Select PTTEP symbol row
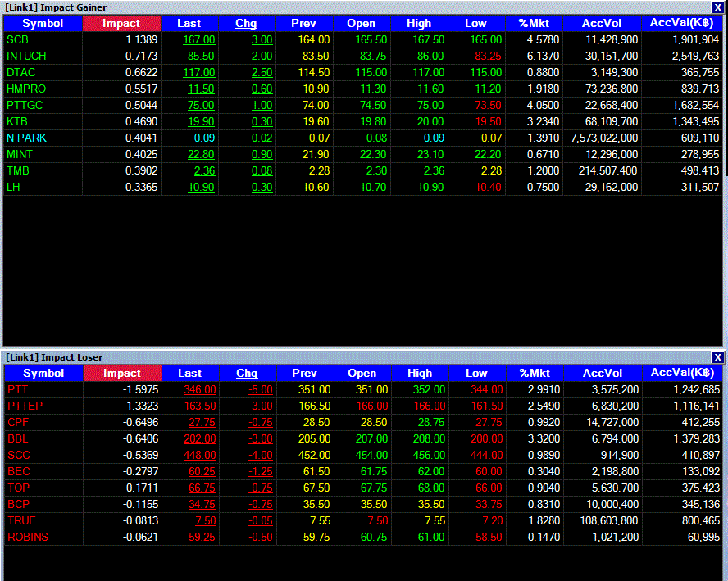This screenshot has width=728, height=581. click(25, 406)
